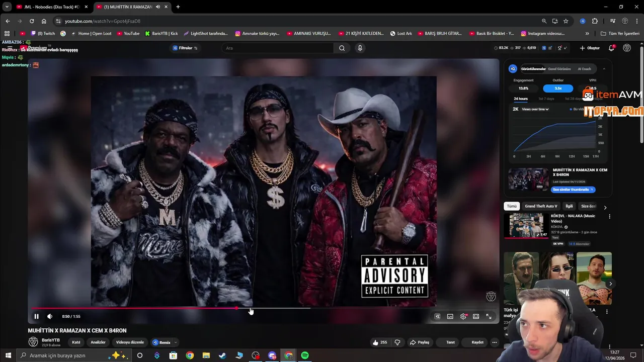Open KÖK$VL - NALAKA video thumbnail
This screenshot has height=362, width=644.
click(526, 225)
